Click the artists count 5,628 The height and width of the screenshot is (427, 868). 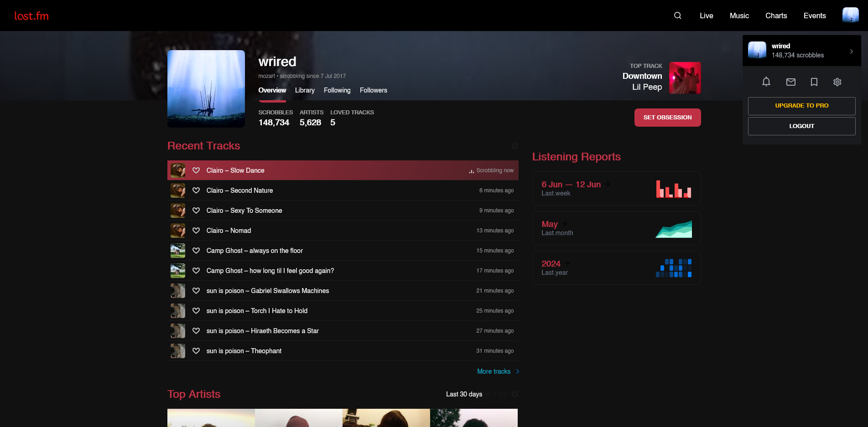pos(310,123)
